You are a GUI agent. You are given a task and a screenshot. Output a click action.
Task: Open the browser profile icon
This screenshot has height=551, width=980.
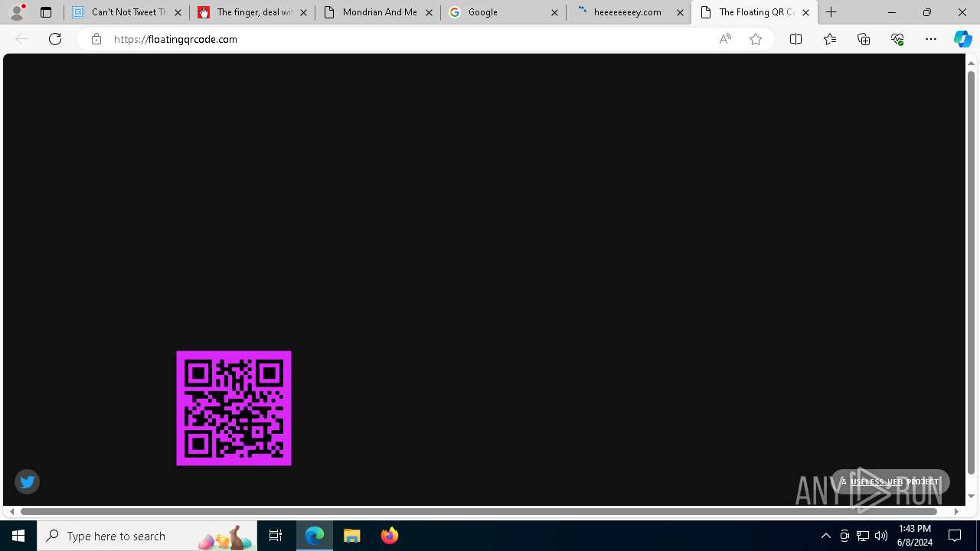click(x=16, y=12)
